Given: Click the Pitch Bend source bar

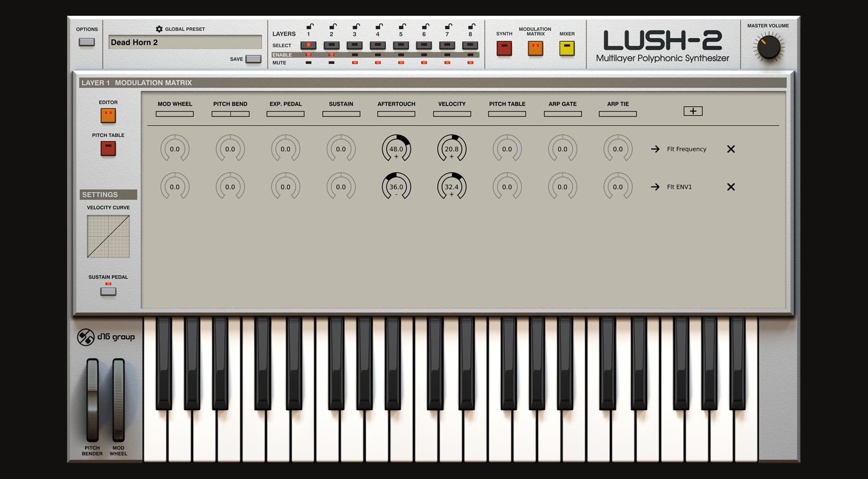Looking at the screenshot, I should tap(231, 114).
